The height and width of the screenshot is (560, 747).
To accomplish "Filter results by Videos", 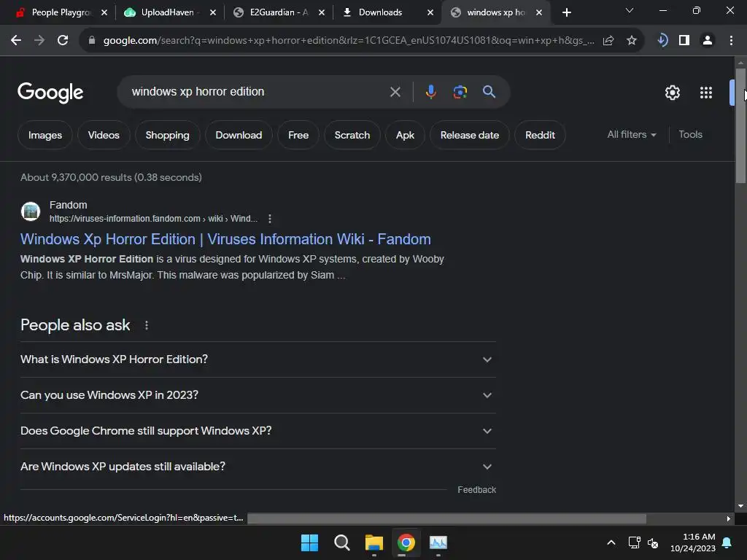I will 104,135.
